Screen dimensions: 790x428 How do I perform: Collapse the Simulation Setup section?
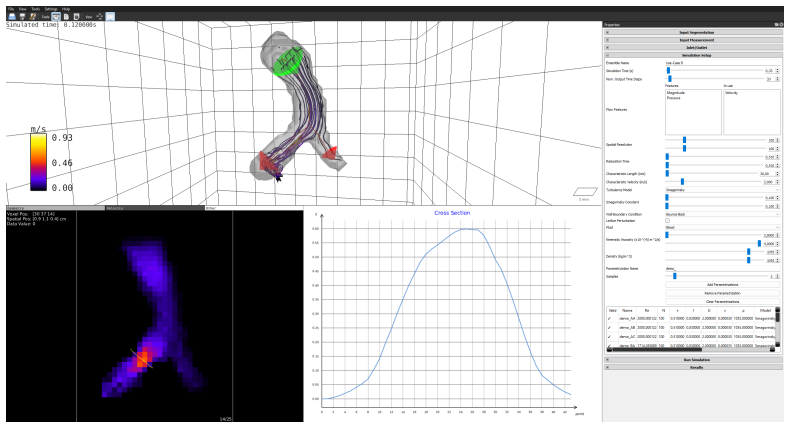pos(693,55)
